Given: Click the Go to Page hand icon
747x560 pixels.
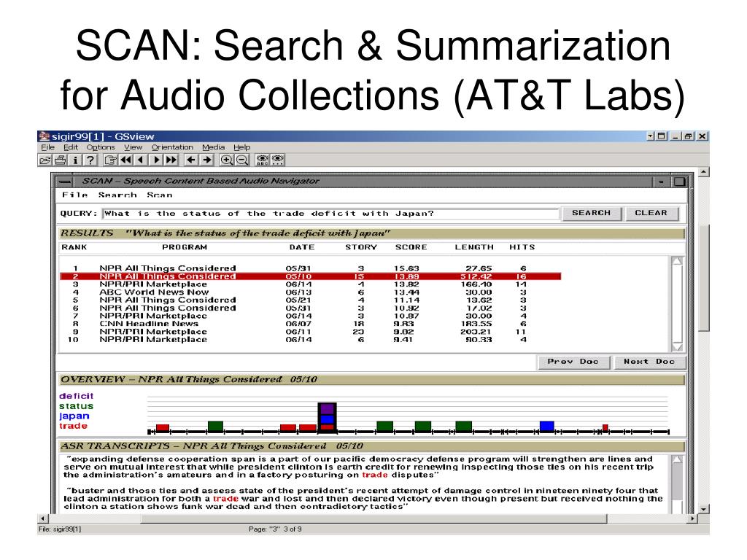Looking at the screenshot, I should pos(111,160).
